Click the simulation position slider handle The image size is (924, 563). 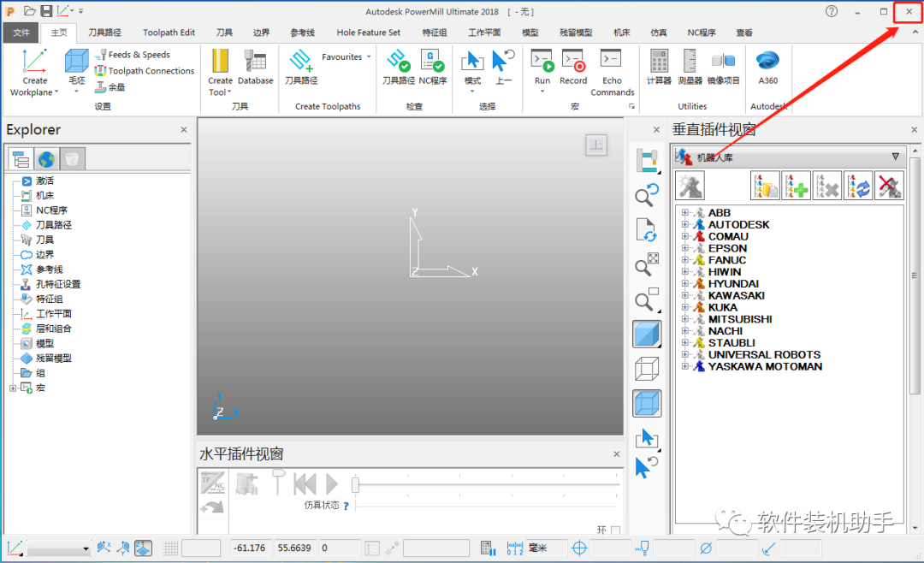355,484
